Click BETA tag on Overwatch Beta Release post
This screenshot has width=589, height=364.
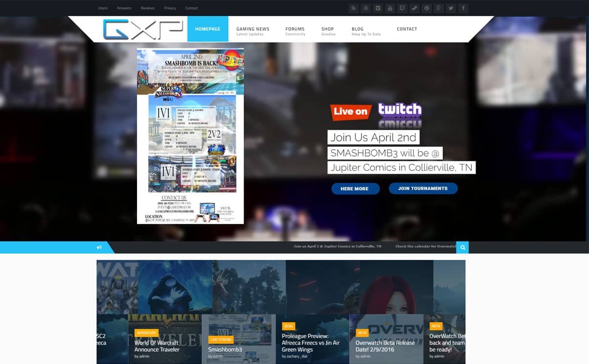coord(362,333)
